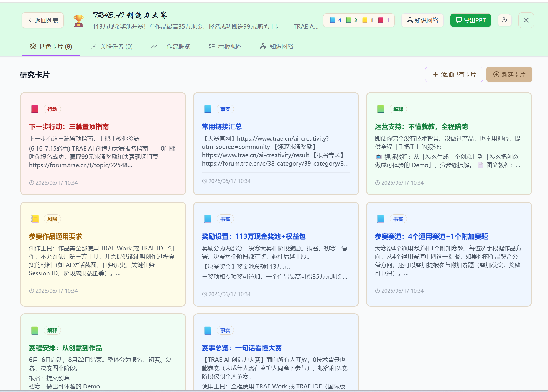Click the text 初赛：做出可体验的 Demo

coord(67,386)
